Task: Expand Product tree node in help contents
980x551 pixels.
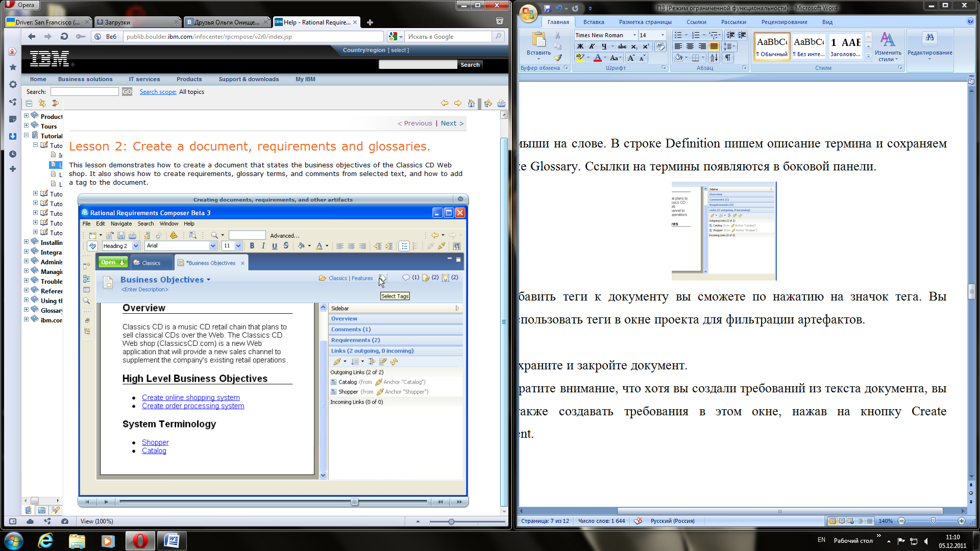Action: point(26,116)
